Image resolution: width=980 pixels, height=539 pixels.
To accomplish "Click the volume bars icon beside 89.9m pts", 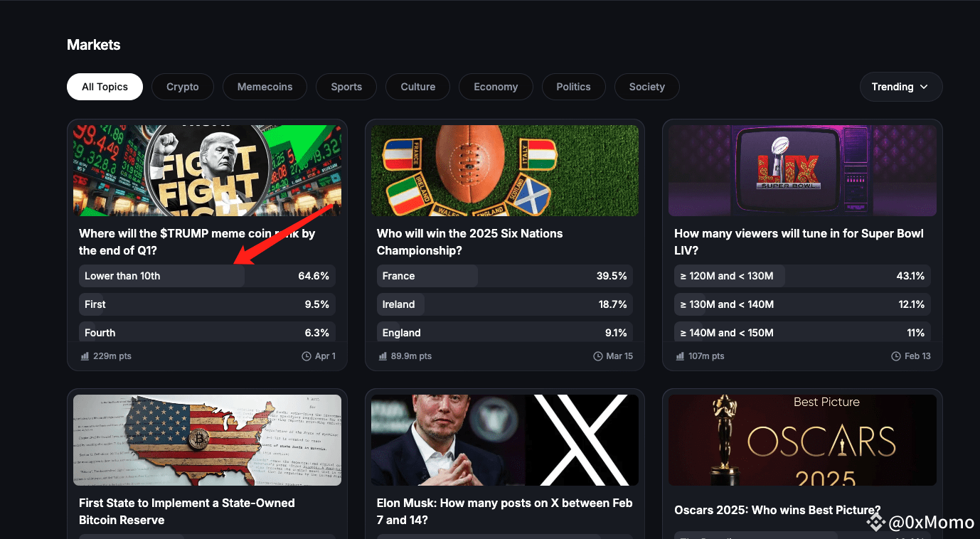I will tap(383, 356).
